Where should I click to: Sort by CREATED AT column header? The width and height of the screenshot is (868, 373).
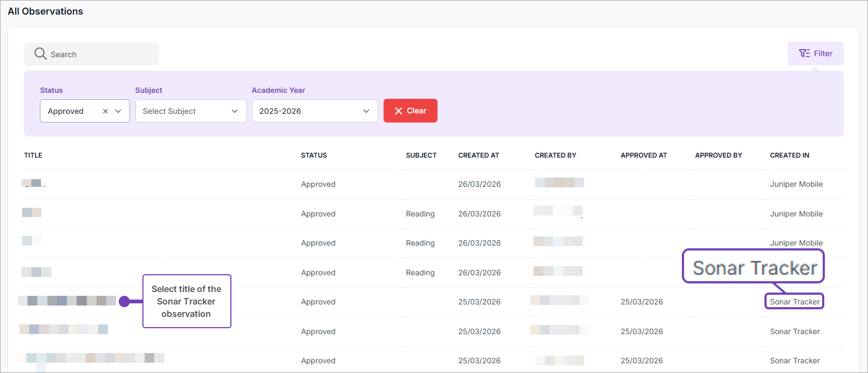pyautogui.click(x=479, y=155)
